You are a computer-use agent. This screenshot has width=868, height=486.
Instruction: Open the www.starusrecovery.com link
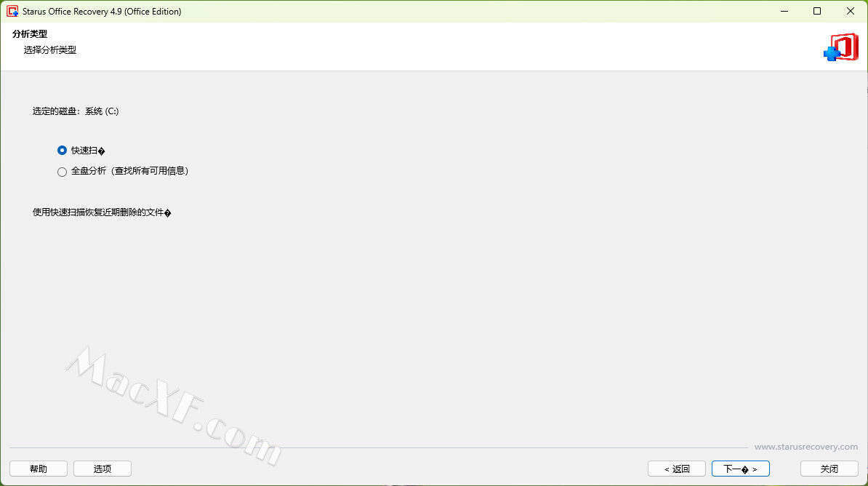(806, 447)
